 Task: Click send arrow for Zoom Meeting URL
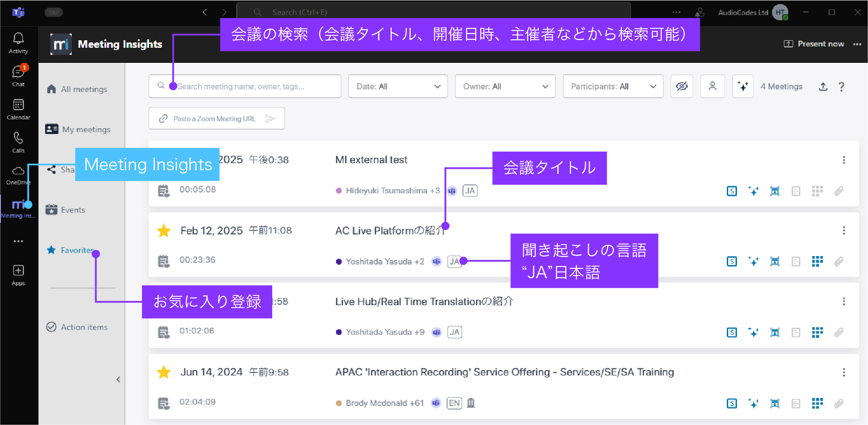pyautogui.click(x=270, y=119)
